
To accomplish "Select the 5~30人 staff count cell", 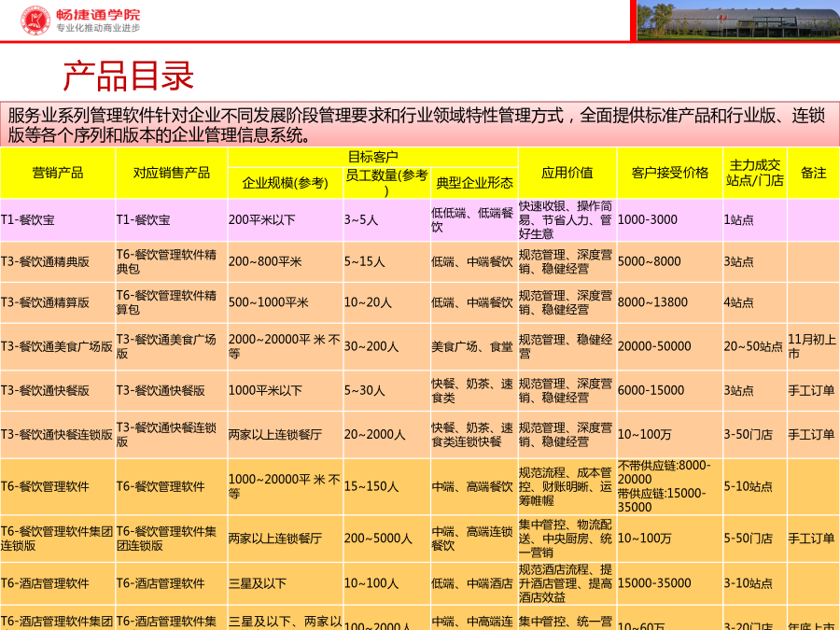I will pos(386,390).
